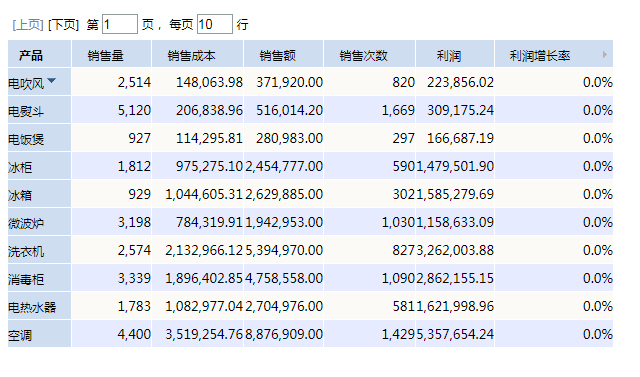This screenshot has width=640, height=377.
Task: Select the 产品 column header
Action: click(x=40, y=54)
